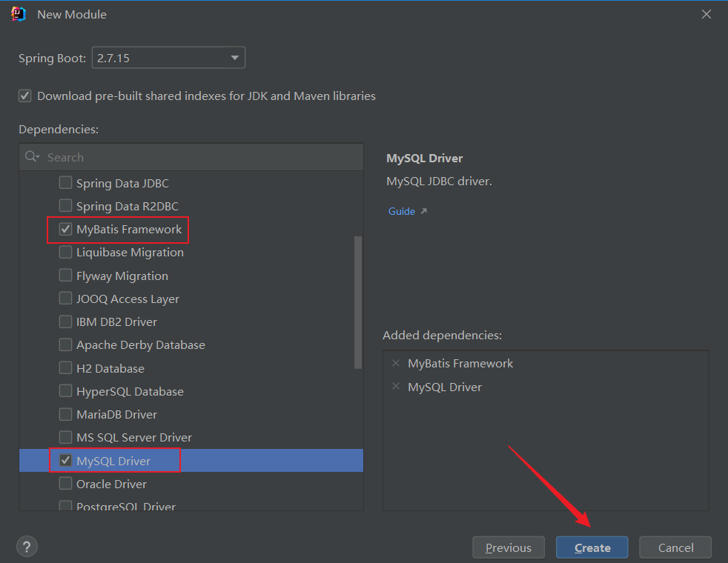The height and width of the screenshot is (563, 728).
Task: Select MyBatis Framework in added dependencies list
Action: click(x=460, y=364)
